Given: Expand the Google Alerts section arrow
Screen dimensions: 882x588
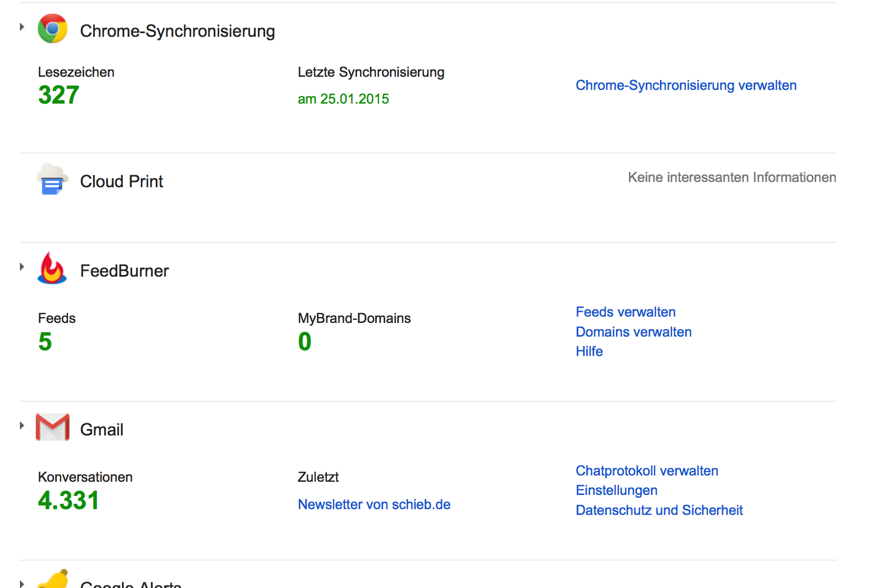Looking at the screenshot, I should (22, 584).
